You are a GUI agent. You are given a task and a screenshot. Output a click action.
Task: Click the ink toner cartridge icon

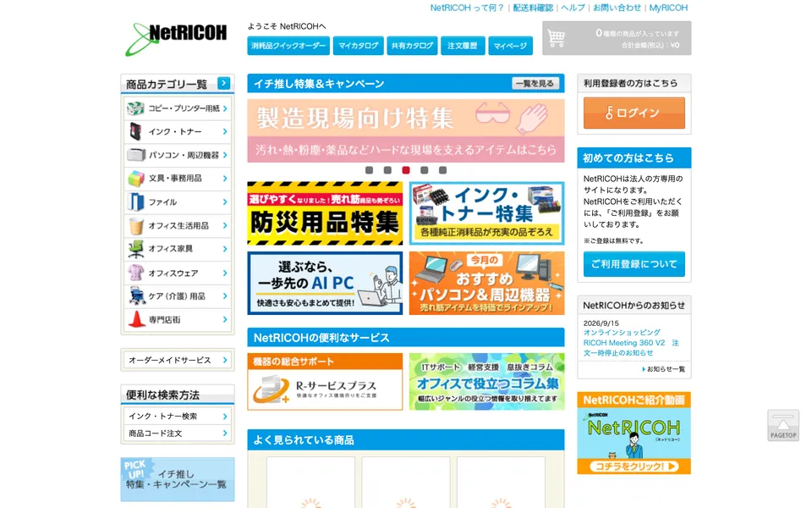(135, 132)
